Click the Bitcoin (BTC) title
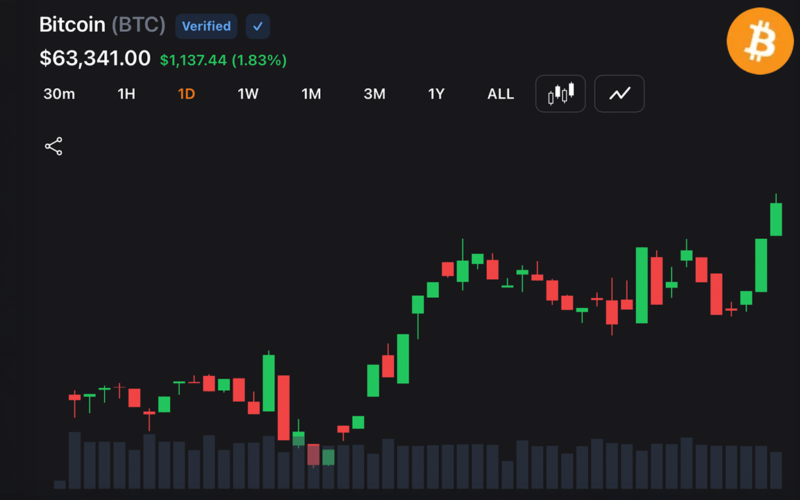 (x=102, y=25)
